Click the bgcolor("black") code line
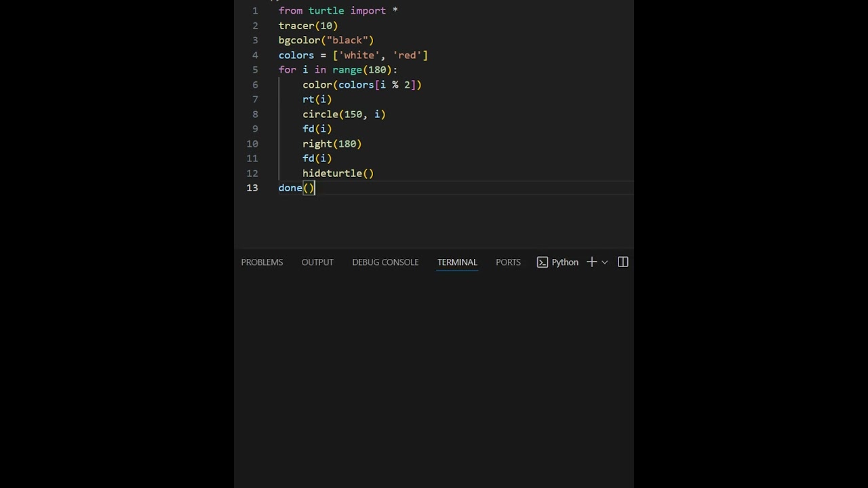 tap(326, 41)
